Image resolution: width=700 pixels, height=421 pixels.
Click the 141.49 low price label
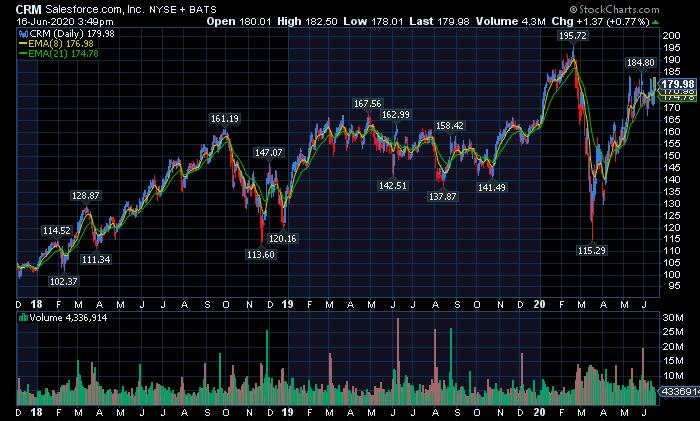[492, 188]
